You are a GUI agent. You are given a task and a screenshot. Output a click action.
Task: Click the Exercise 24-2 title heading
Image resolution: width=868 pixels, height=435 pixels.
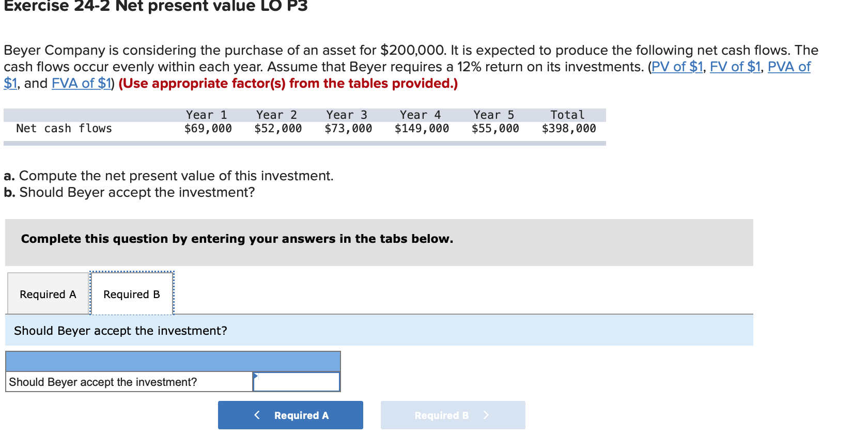tap(154, 6)
